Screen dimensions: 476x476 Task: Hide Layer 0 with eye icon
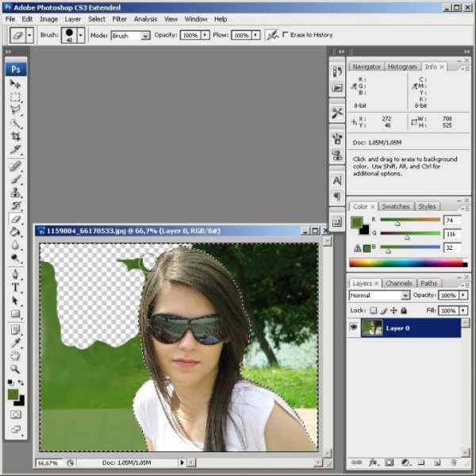click(x=354, y=327)
